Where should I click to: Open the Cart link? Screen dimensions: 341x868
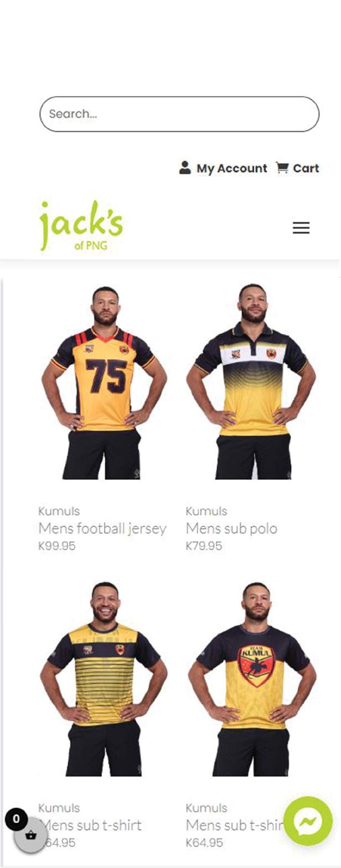click(x=306, y=168)
